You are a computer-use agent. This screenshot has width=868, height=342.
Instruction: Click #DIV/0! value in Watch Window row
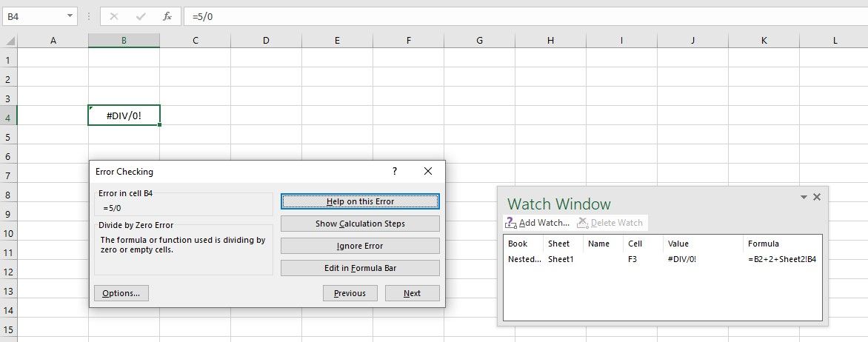click(x=682, y=258)
